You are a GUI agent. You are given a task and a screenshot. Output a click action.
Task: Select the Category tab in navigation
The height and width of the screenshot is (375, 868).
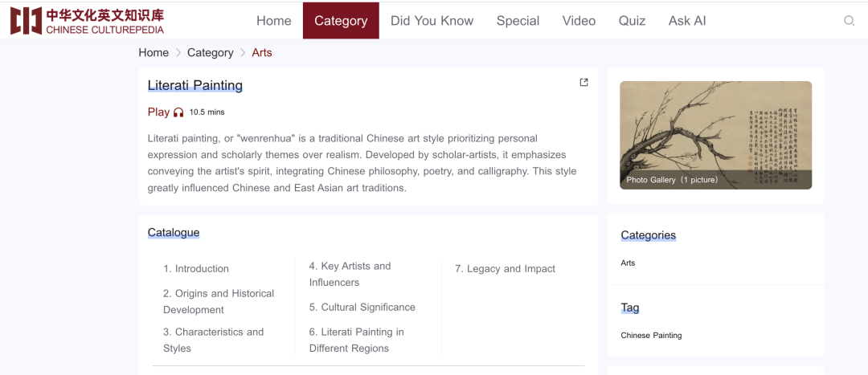[341, 21]
